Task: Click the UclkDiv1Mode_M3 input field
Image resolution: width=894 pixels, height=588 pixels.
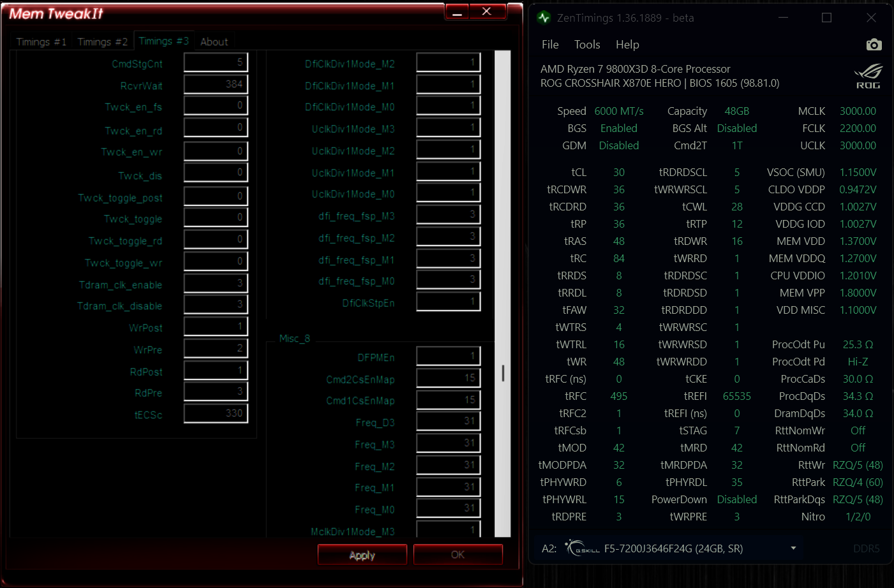Action: coord(448,128)
